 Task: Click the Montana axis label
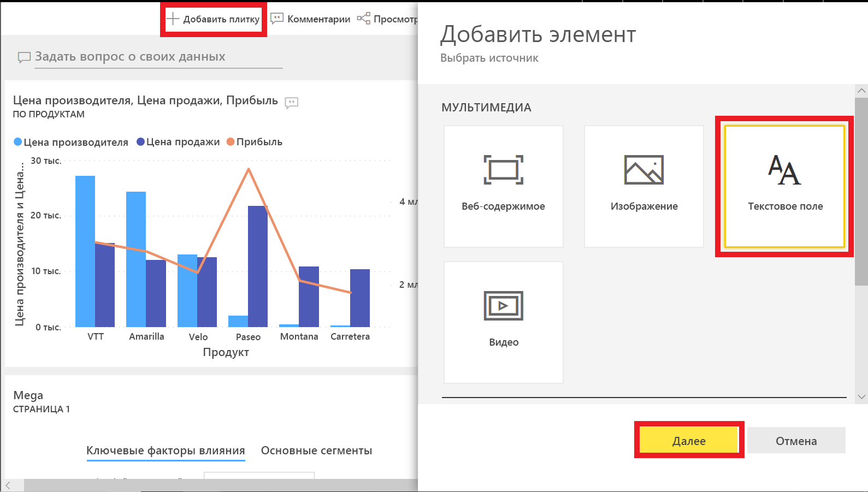point(299,336)
